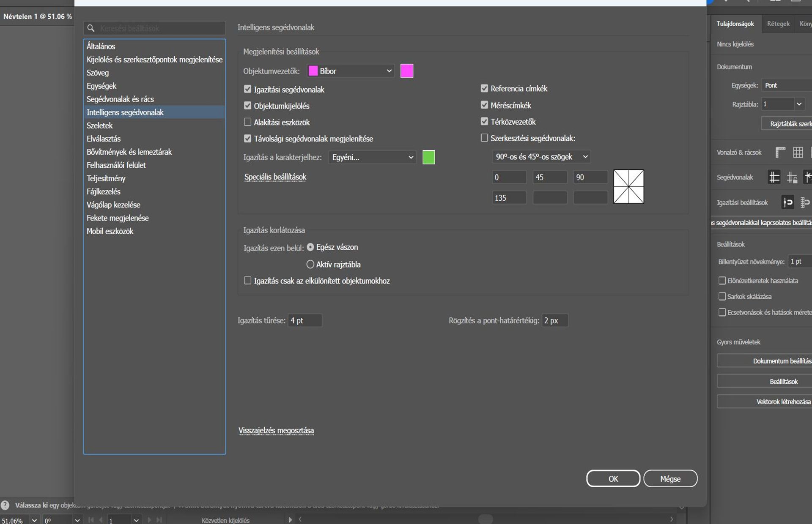Click the green glyph guide color swatch
This screenshot has width=812, height=524.
coord(428,157)
